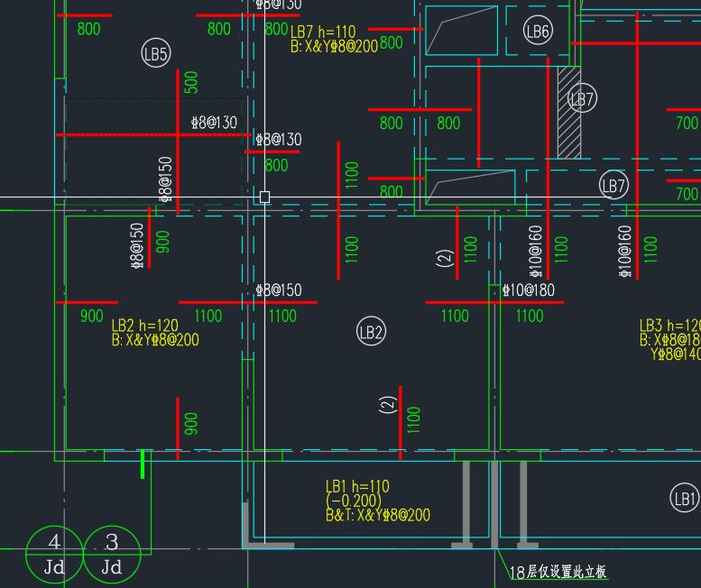Select the LB3 h=120 yellow annotation
The height and width of the screenshot is (588, 701).
(x=669, y=325)
